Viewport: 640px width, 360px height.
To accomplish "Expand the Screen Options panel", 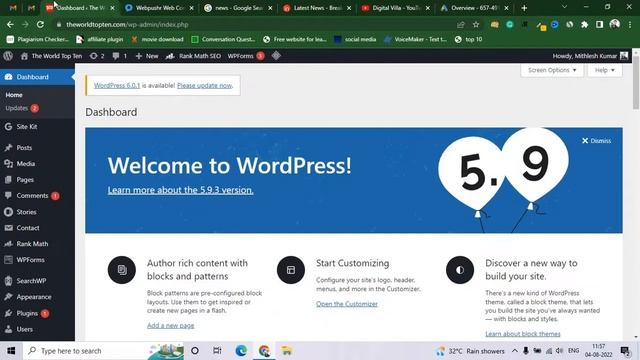I will click(552, 70).
